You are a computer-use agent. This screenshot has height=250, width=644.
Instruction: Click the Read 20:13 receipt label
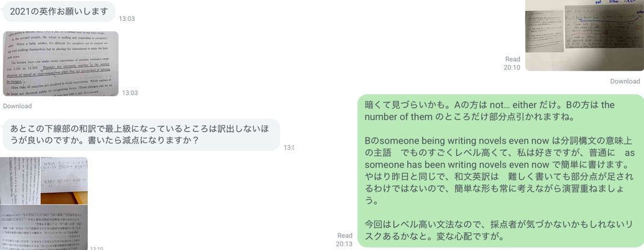pyautogui.click(x=345, y=239)
